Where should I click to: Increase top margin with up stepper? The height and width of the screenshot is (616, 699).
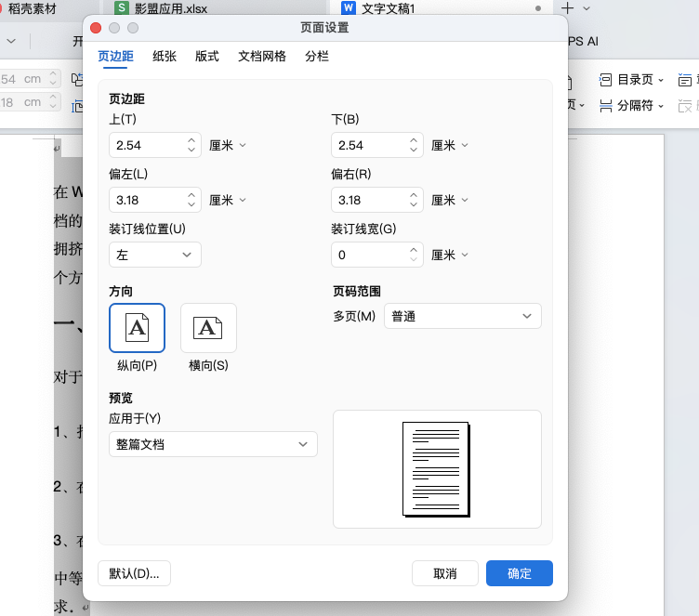pos(191,140)
